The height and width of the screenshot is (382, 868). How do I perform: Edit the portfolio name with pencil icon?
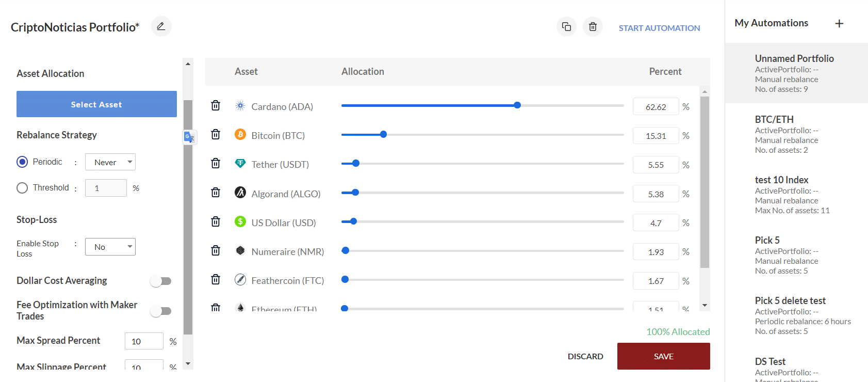click(161, 26)
